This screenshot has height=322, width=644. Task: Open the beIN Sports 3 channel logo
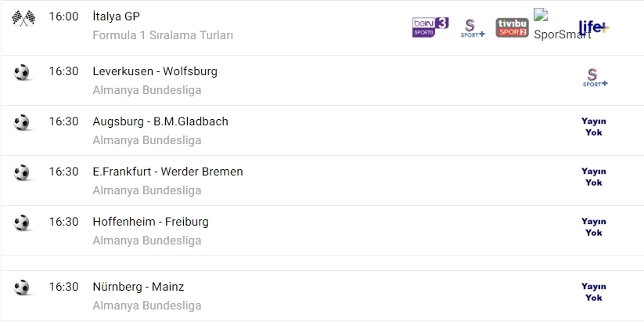430,27
